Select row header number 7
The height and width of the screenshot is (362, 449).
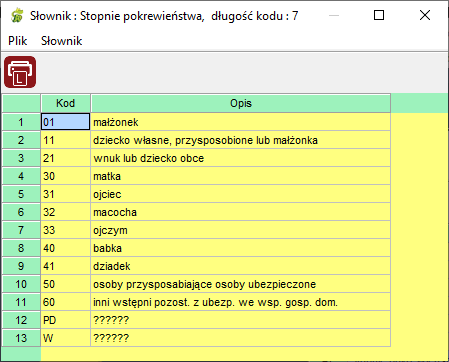pos(21,230)
